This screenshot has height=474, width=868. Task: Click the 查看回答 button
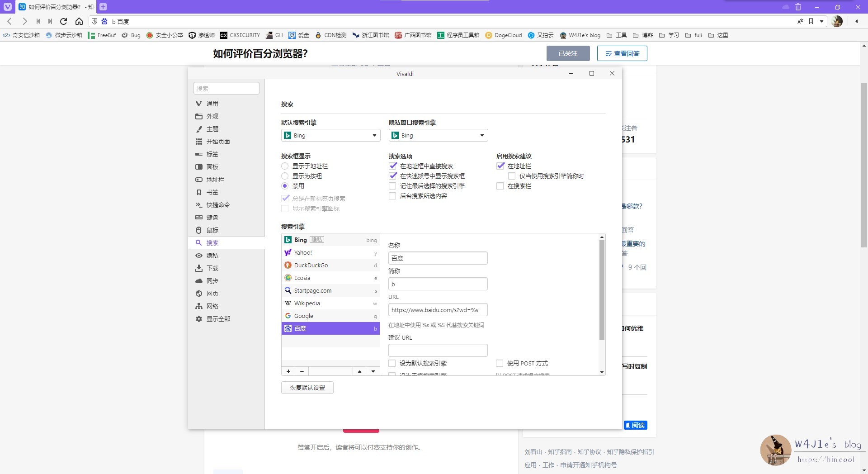623,53
